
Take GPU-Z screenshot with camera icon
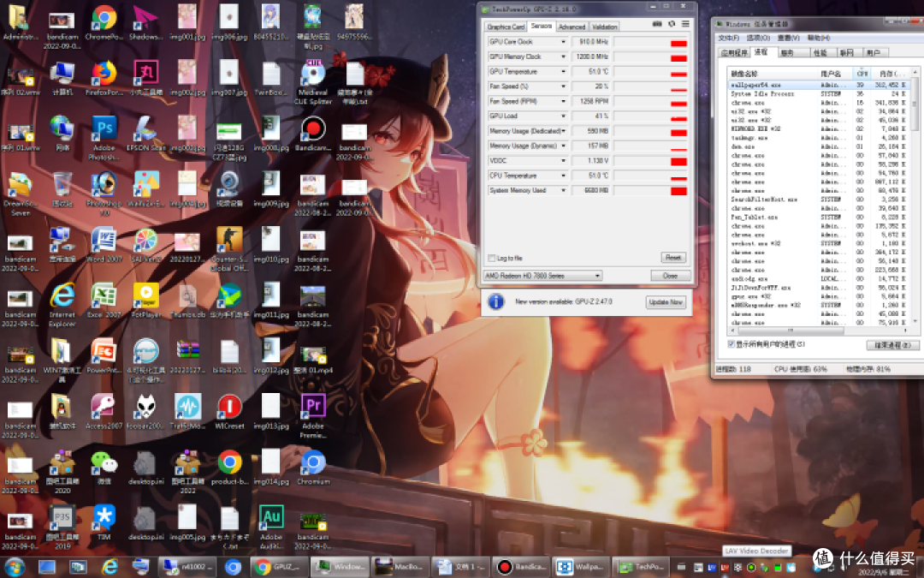[657, 24]
